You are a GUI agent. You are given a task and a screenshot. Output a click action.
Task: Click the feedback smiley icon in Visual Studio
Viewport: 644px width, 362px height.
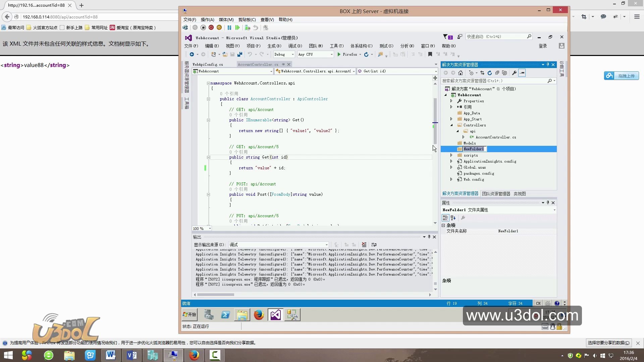click(x=460, y=37)
